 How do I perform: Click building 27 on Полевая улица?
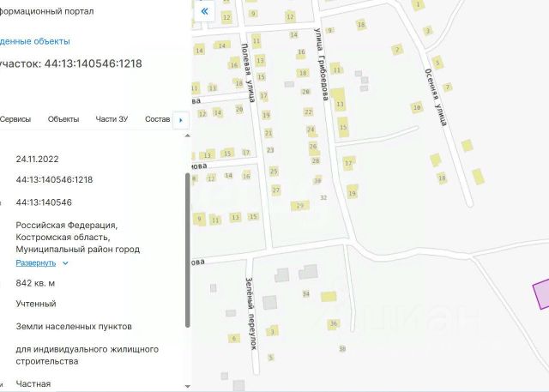point(276,190)
